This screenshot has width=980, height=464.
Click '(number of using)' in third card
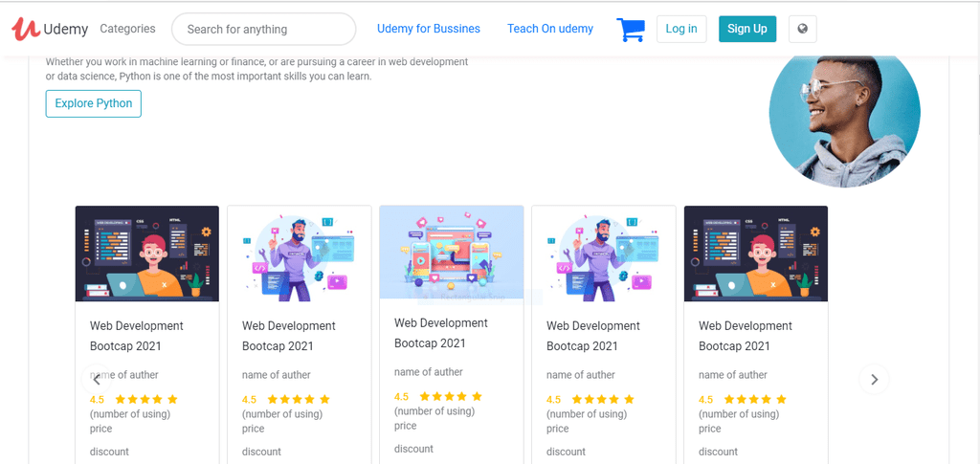[x=434, y=411]
